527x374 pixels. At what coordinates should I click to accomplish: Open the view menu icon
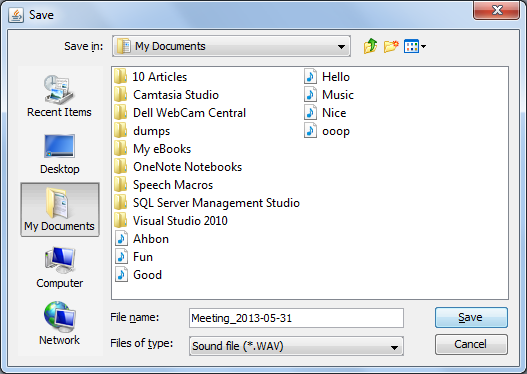point(415,46)
